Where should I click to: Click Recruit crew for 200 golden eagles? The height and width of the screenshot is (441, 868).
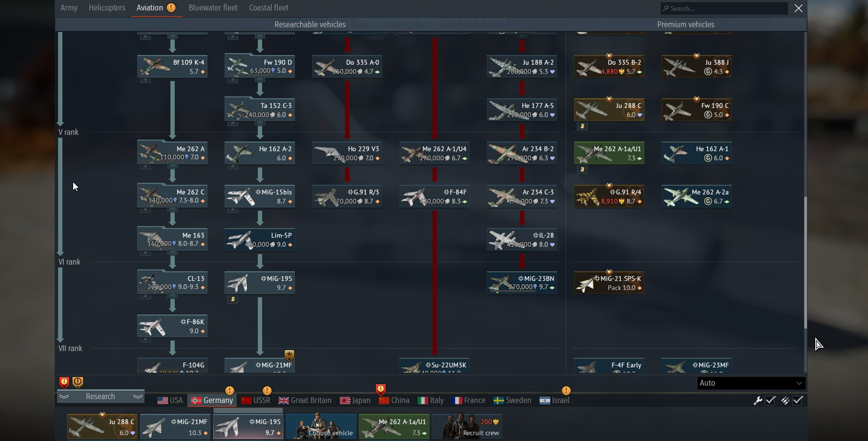pyautogui.click(x=467, y=426)
